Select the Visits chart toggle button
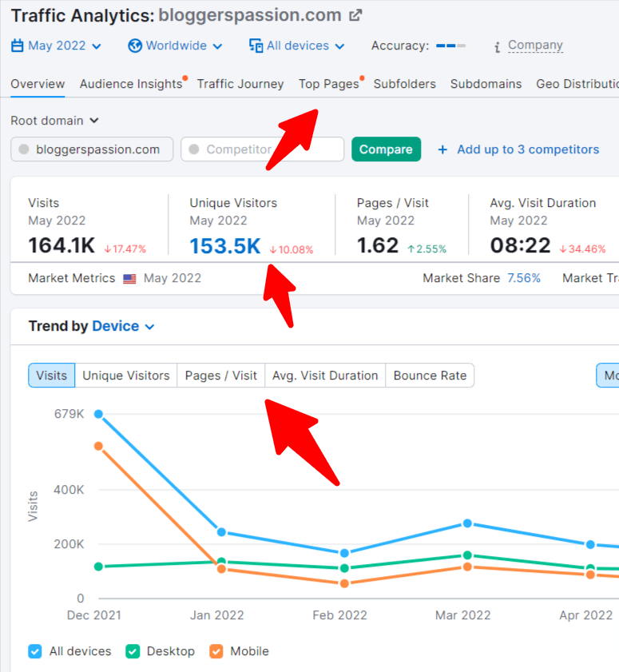The height and width of the screenshot is (672, 619). click(x=51, y=376)
